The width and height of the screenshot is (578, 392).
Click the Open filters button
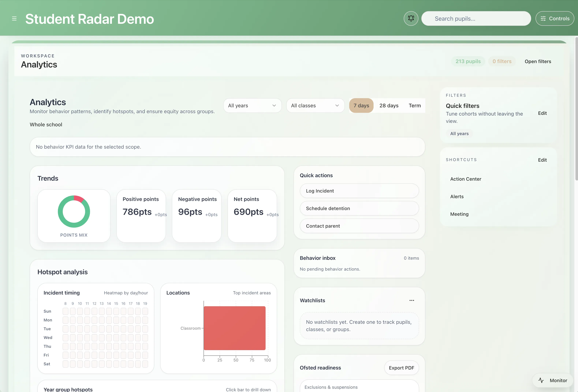pos(538,61)
